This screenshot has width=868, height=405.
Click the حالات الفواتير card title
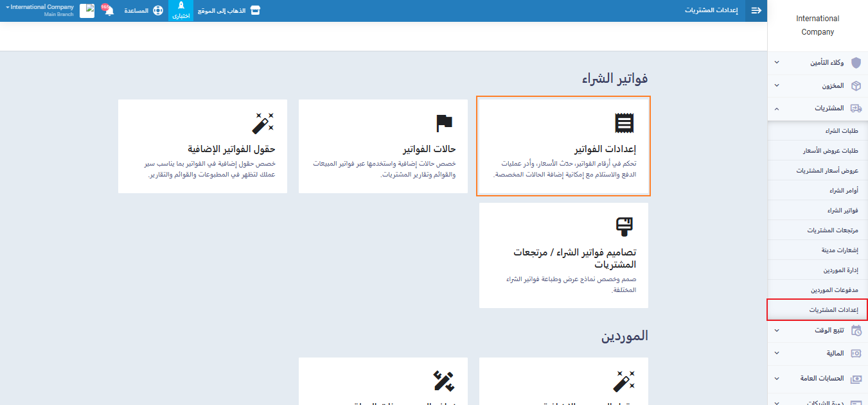pos(429,150)
